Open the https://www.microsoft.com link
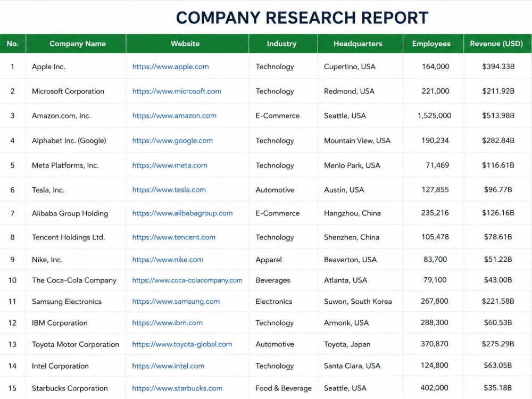Screen dimensions: 532x399 (177, 92)
